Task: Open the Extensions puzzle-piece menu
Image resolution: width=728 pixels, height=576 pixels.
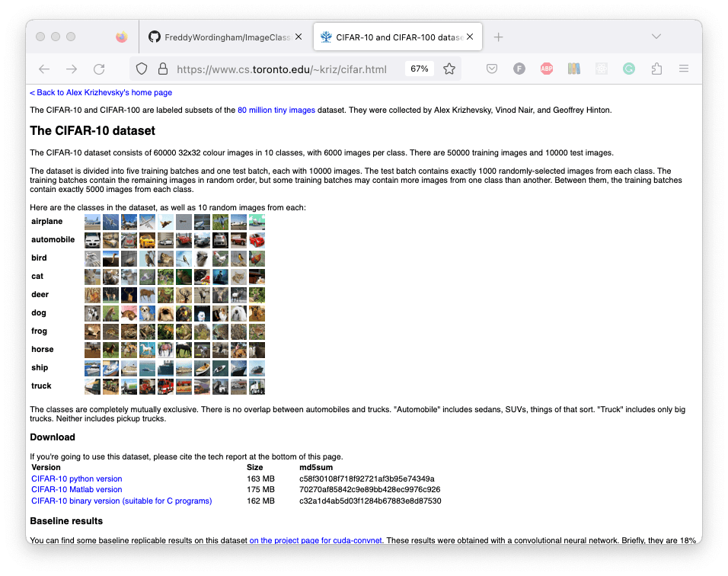Action: 656,69
